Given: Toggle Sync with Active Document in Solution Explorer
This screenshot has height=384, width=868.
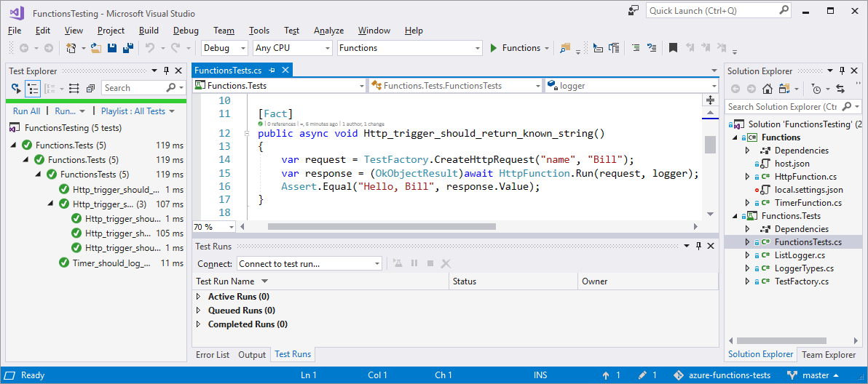Looking at the screenshot, I should tap(840, 89).
